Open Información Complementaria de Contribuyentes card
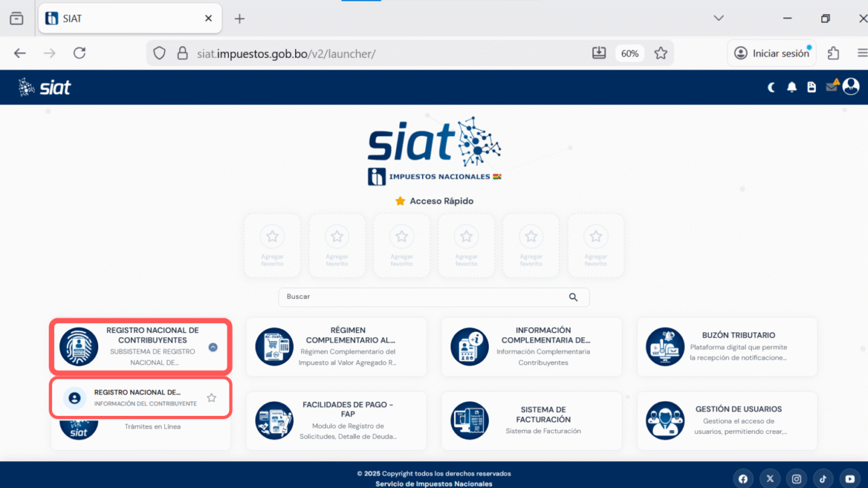Screen dimensions: 868x488 point(531,346)
